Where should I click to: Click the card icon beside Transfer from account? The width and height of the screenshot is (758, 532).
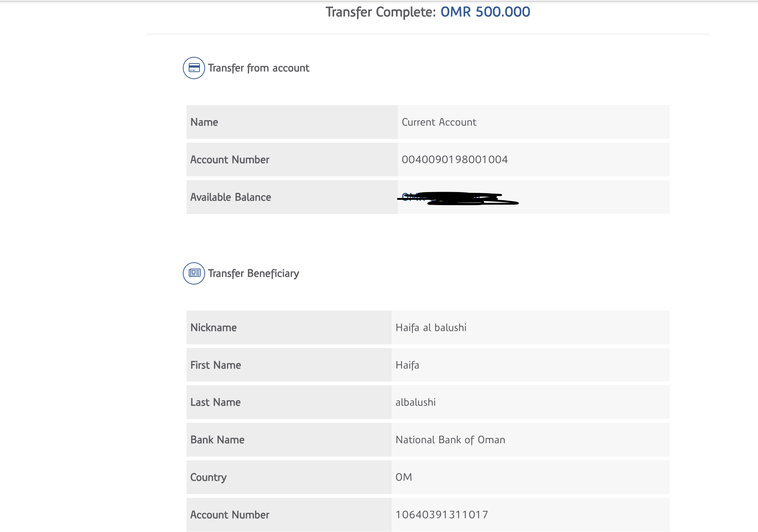[194, 68]
